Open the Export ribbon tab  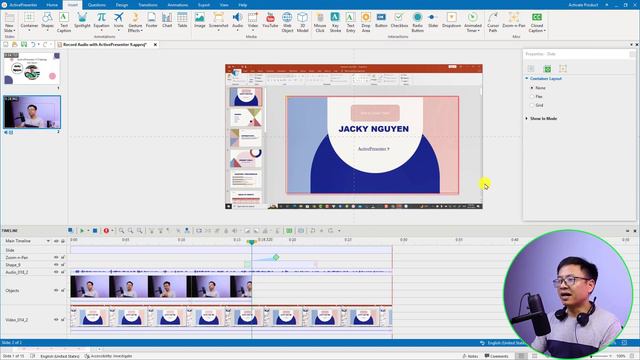(204, 5)
